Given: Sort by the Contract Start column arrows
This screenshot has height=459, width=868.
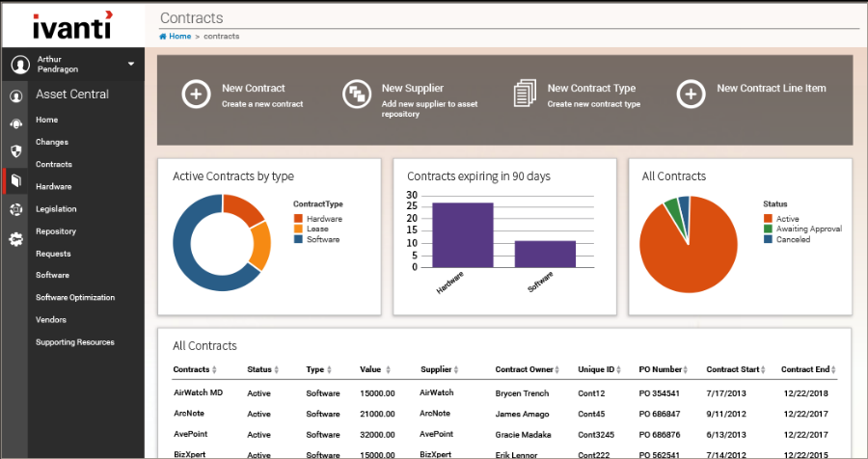Looking at the screenshot, I should tap(764, 370).
